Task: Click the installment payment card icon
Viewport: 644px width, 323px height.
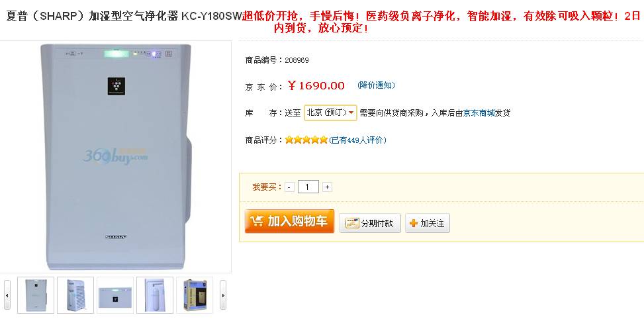Action: click(x=352, y=223)
